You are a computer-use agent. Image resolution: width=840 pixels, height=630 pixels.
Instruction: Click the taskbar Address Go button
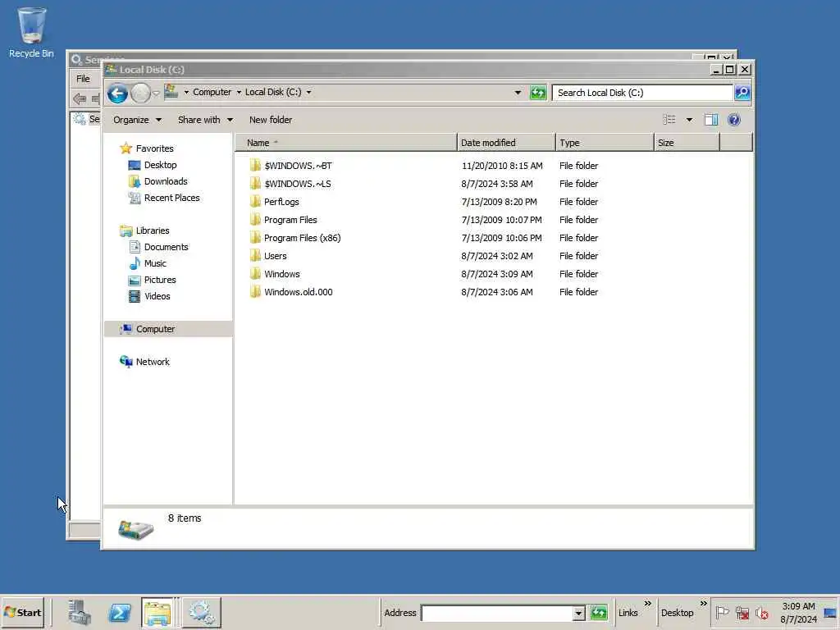coord(599,612)
